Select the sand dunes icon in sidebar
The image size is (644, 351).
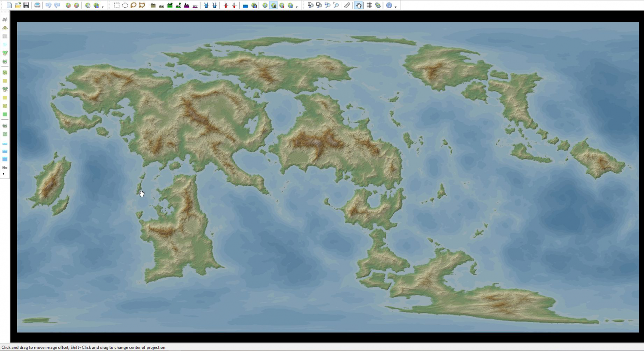(x=5, y=27)
